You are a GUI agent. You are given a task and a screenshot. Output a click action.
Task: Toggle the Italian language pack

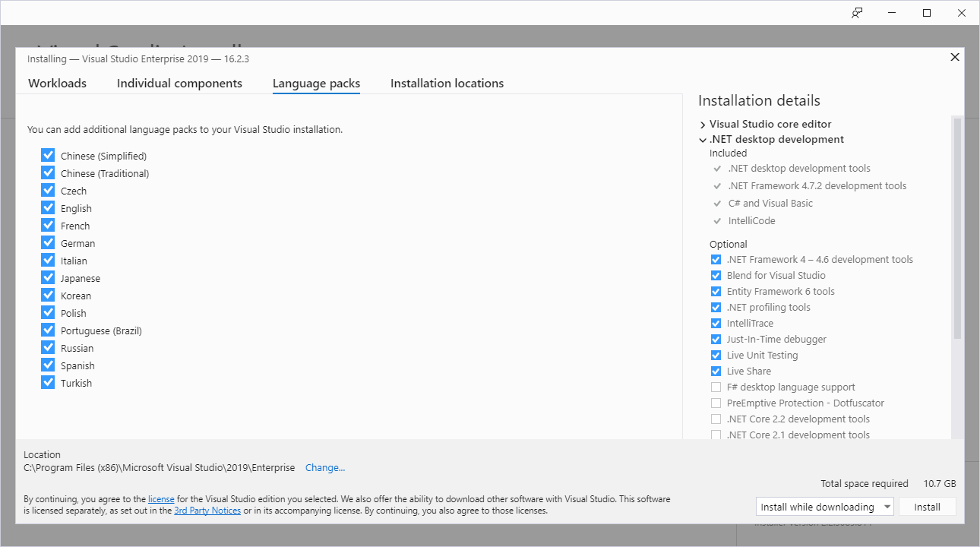point(48,261)
